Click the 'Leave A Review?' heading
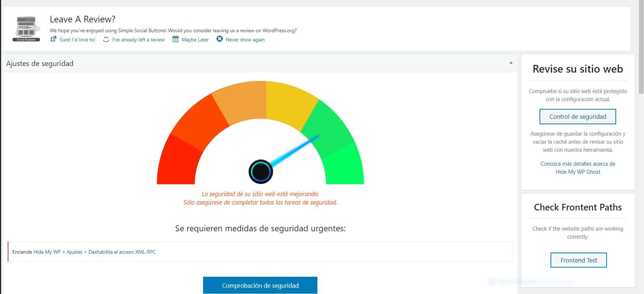644x294 pixels. [x=82, y=19]
